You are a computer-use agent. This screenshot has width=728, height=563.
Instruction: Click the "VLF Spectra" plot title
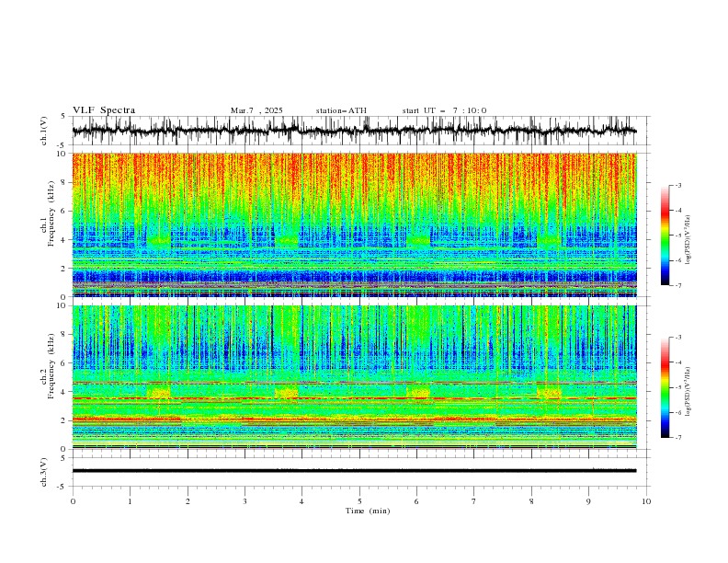coord(104,110)
